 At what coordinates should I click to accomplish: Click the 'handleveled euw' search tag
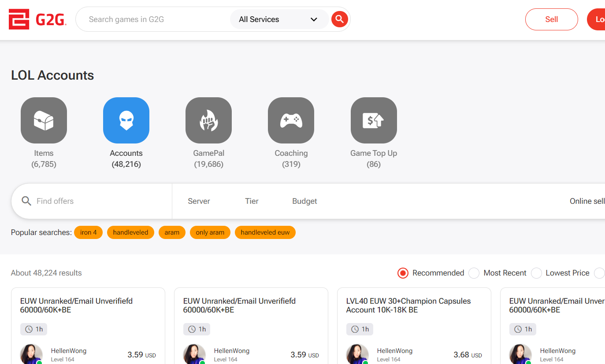[x=265, y=232]
